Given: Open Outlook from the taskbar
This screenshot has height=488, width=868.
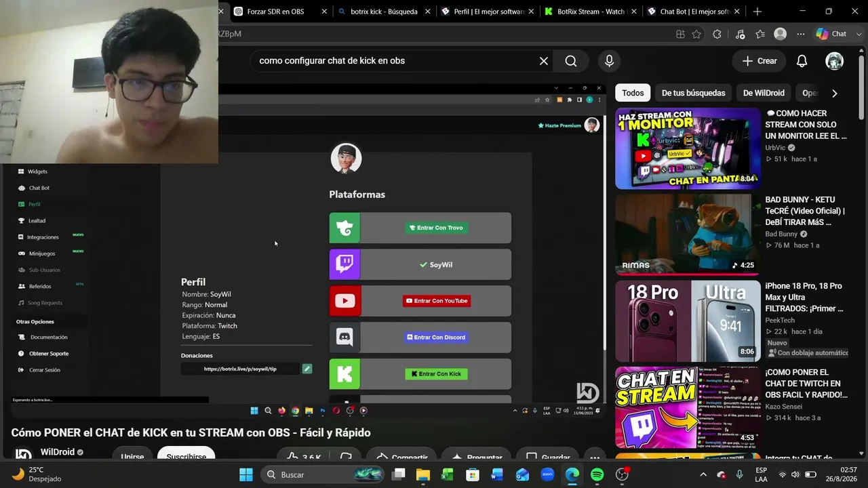Looking at the screenshot, I should click(x=522, y=474).
